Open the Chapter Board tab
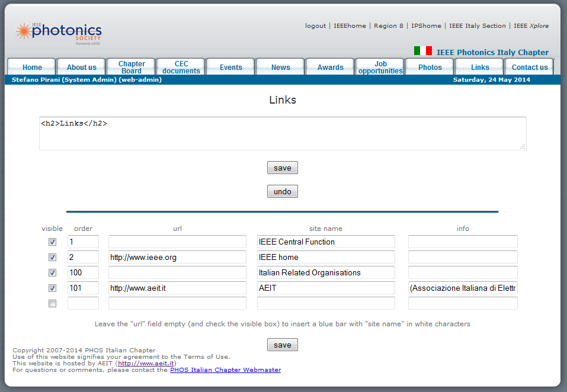 132,67
